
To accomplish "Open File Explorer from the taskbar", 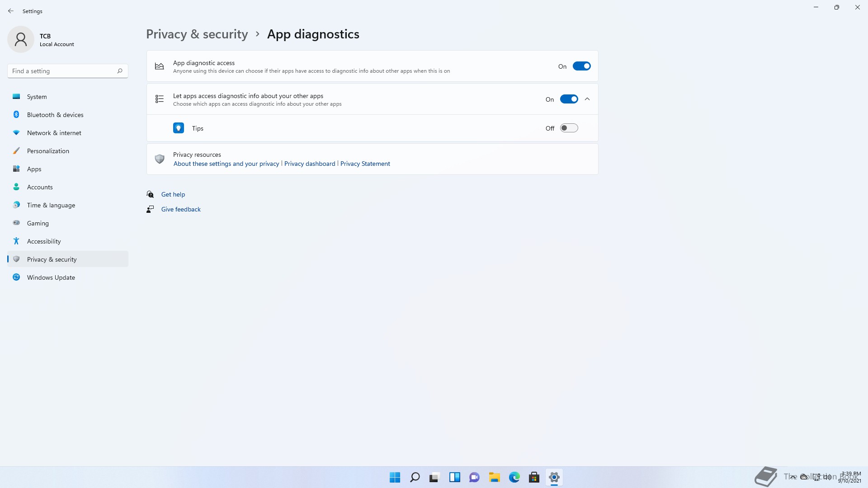I will tap(494, 477).
